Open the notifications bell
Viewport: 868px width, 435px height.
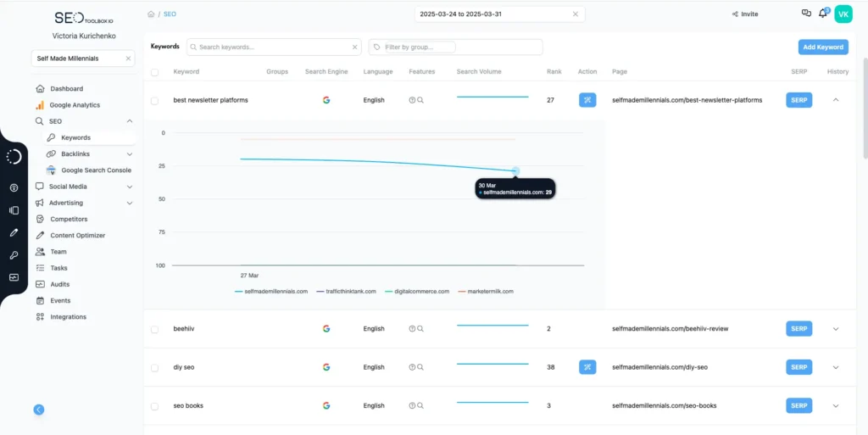click(823, 14)
